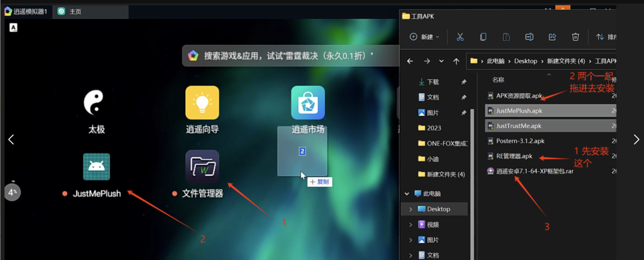
Task: Click the previous image left arrow
Action: coord(11,140)
